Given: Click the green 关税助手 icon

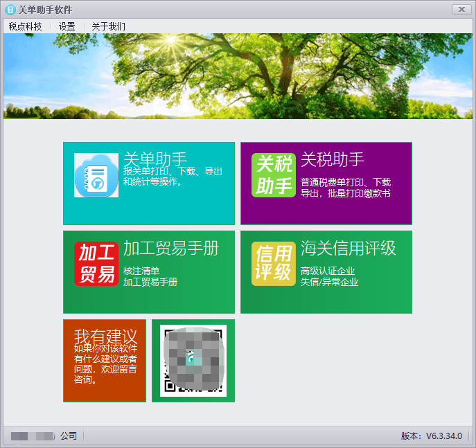Looking at the screenshot, I should tap(274, 175).
